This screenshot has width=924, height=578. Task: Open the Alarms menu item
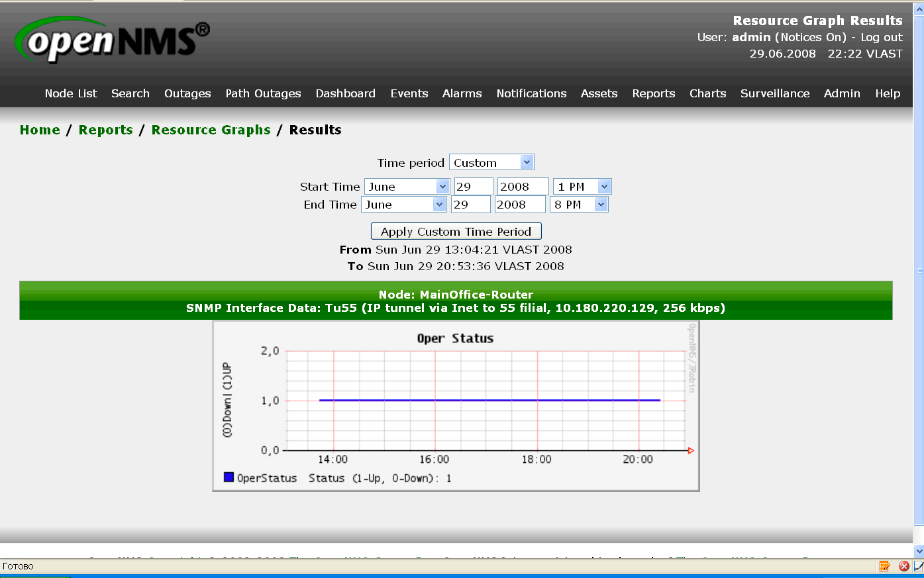pyautogui.click(x=462, y=93)
